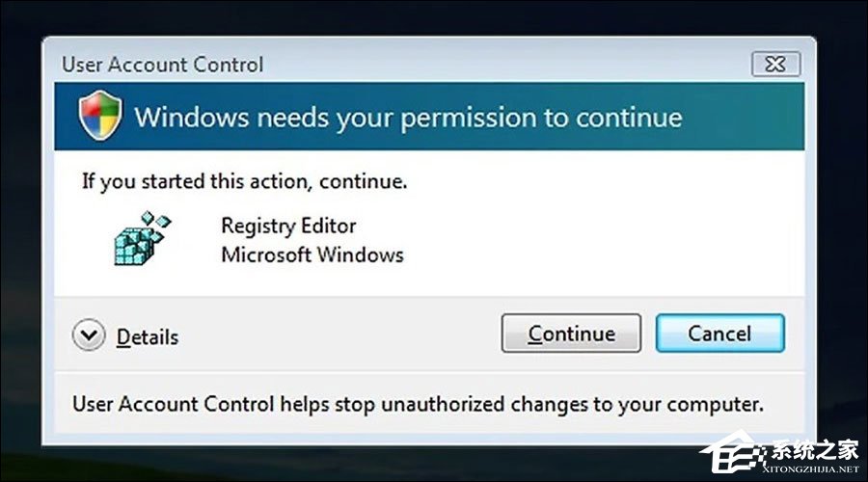The width and height of the screenshot is (868, 482).
Task: Click the User Account Control title text
Action: (x=162, y=66)
